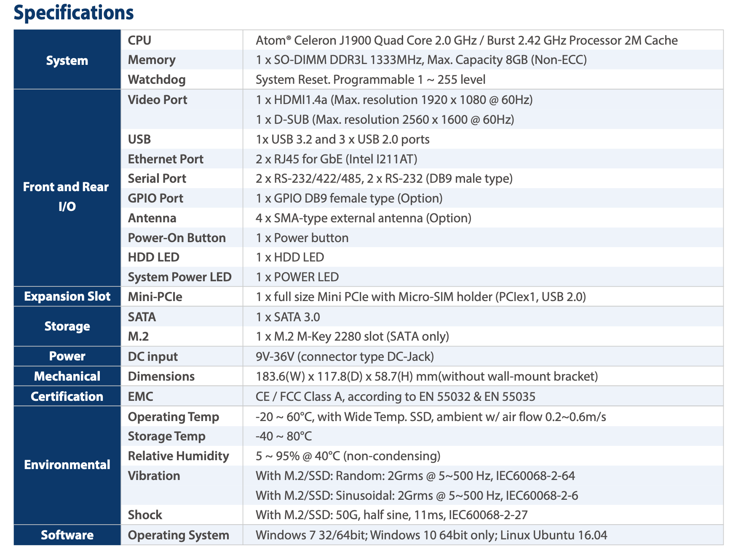Click the GPIO Port label

pyautogui.click(x=155, y=198)
